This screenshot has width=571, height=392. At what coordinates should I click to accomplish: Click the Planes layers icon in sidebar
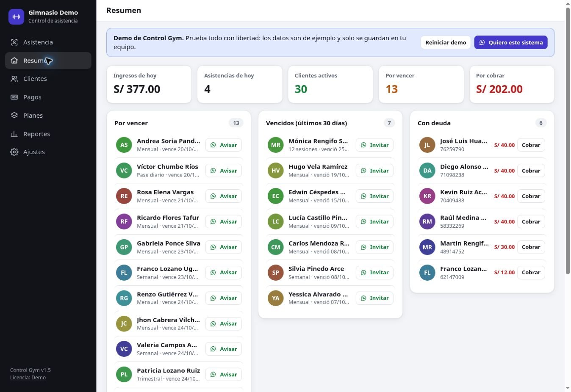coord(14,115)
